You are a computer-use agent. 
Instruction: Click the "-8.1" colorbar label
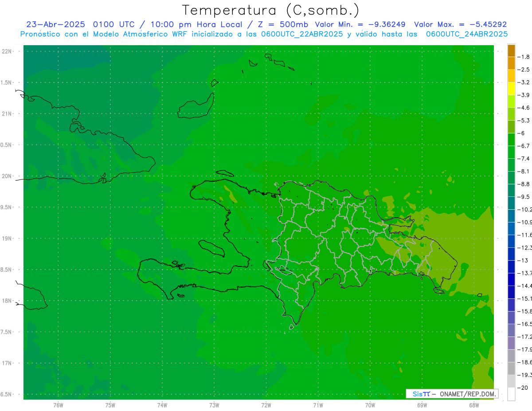click(524, 171)
